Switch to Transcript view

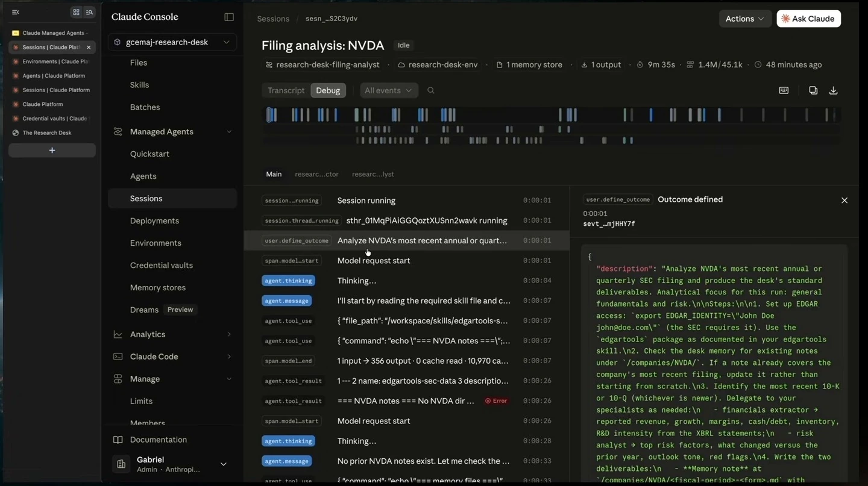coord(286,90)
